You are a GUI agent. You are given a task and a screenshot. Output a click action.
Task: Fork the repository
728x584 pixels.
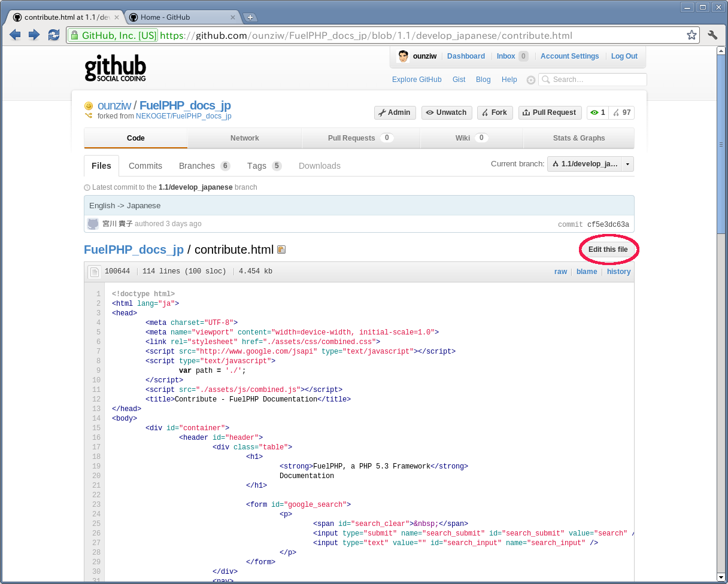[x=495, y=112]
